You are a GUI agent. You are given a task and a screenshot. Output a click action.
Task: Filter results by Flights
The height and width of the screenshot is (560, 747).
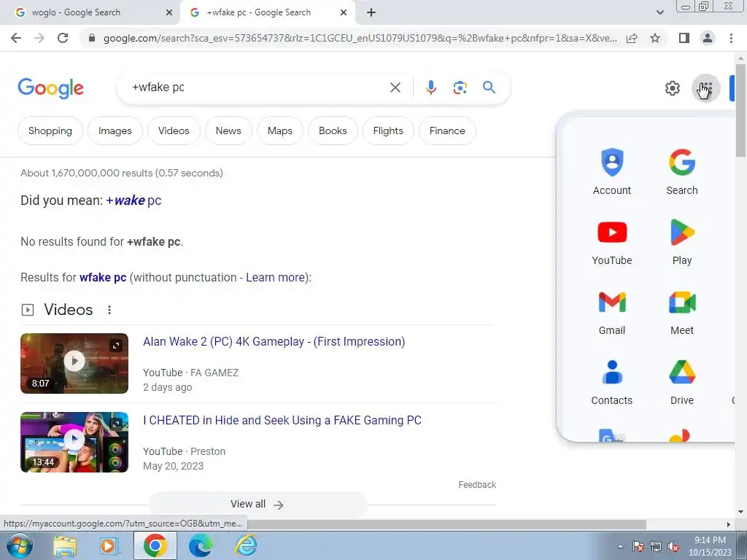pyautogui.click(x=388, y=131)
